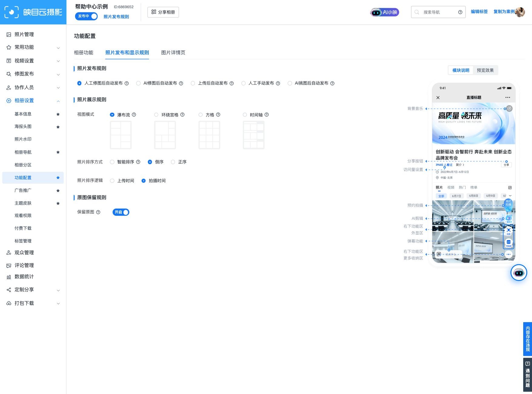The image size is (532, 394).
Task: Click the star beside 主题皮肤
Action: coord(58,203)
